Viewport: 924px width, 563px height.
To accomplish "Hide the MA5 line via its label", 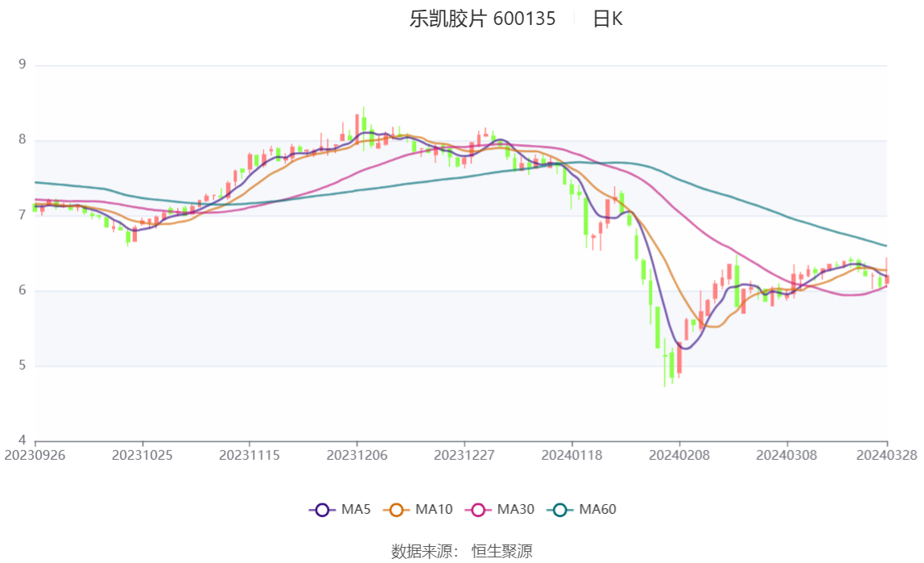I will tap(356, 509).
